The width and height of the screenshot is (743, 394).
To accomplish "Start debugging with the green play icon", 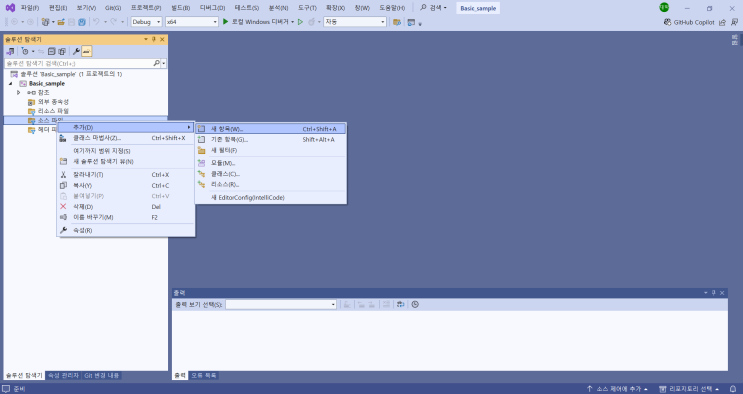I will [226, 22].
